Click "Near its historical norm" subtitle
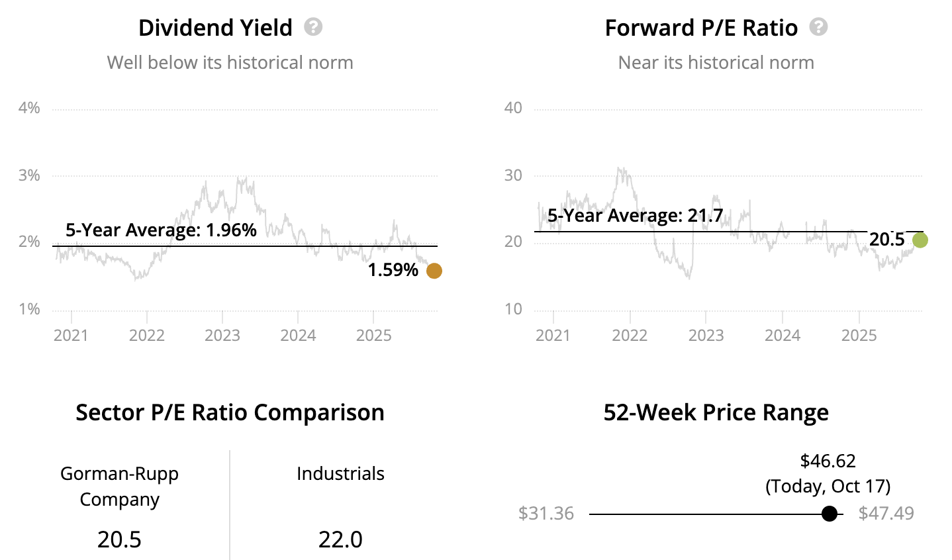Image resolution: width=952 pixels, height=560 pixels. point(716,62)
